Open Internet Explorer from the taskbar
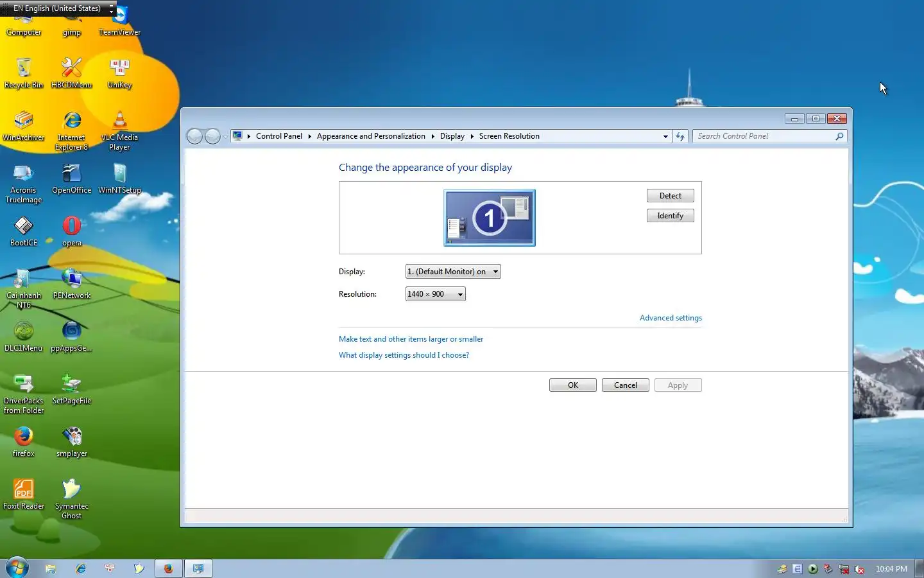 point(80,568)
